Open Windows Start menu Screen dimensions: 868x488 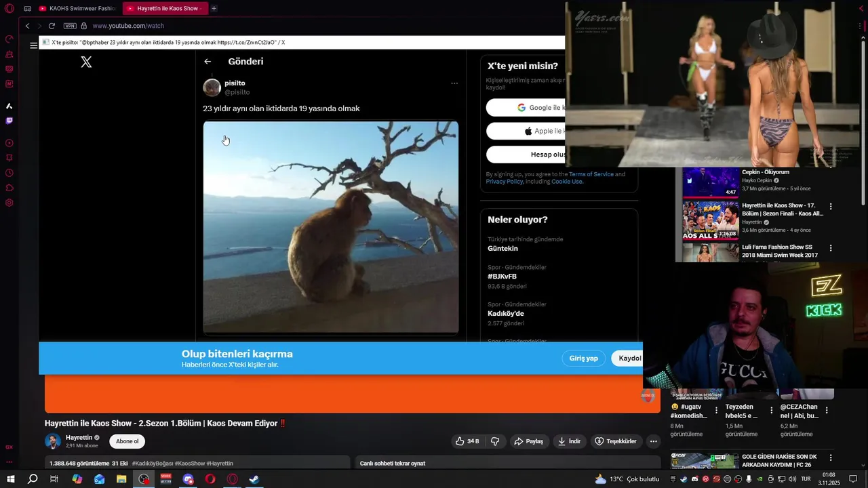10,479
